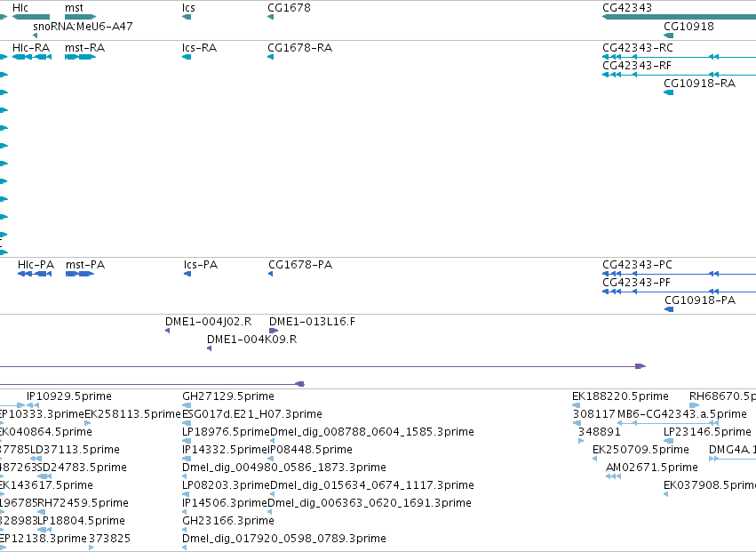Select the CG42343-RC transcript label

tap(637, 48)
